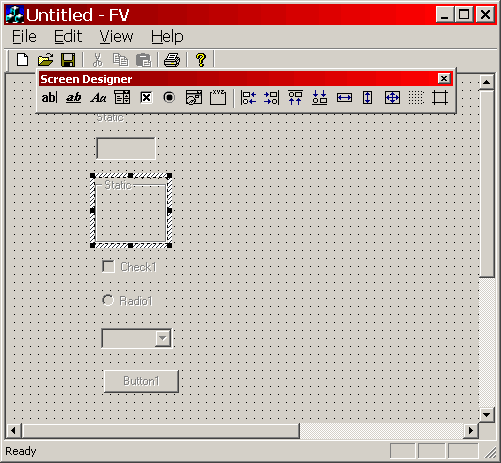Print using the printer icon
Screen dimensions: 501x463
(x=172, y=60)
